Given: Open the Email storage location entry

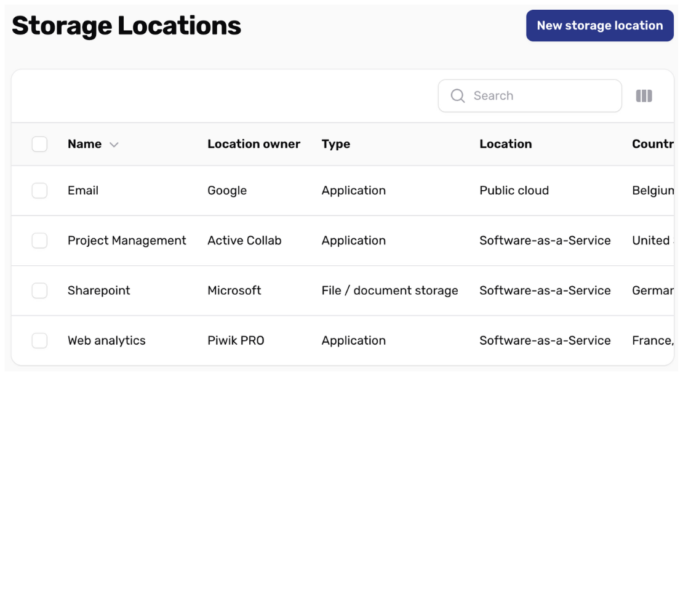Looking at the screenshot, I should [x=82, y=190].
